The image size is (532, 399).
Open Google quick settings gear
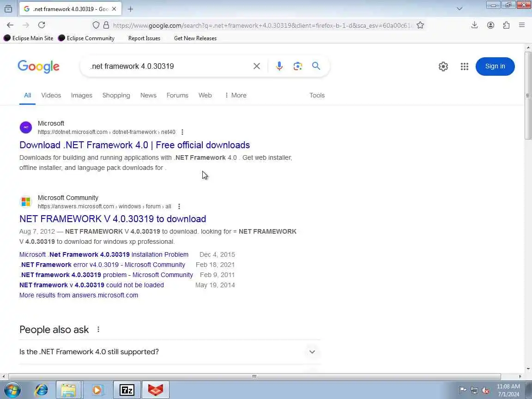tap(443, 66)
